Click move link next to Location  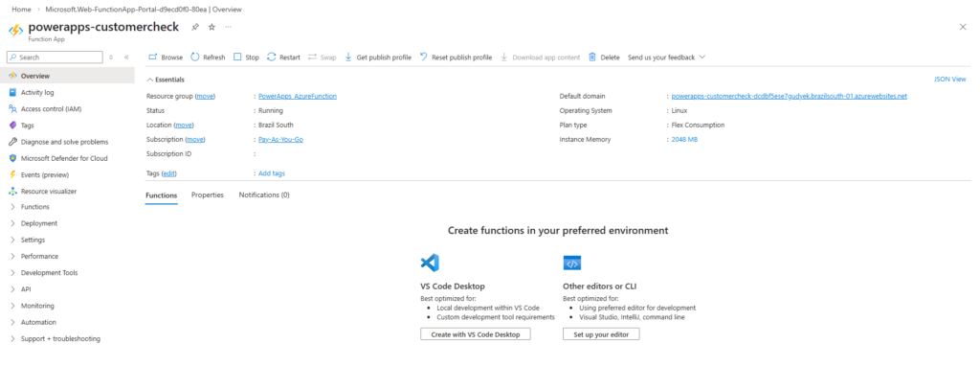point(184,126)
